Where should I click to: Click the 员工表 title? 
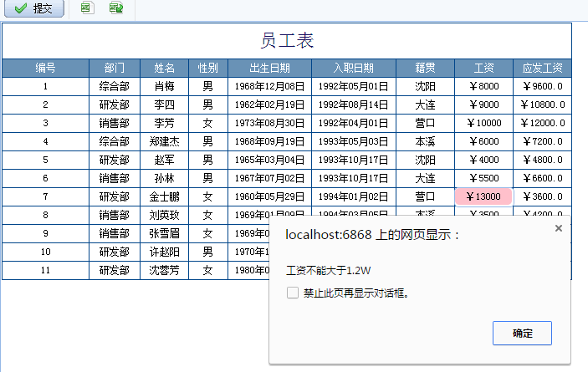pos(287,40)
